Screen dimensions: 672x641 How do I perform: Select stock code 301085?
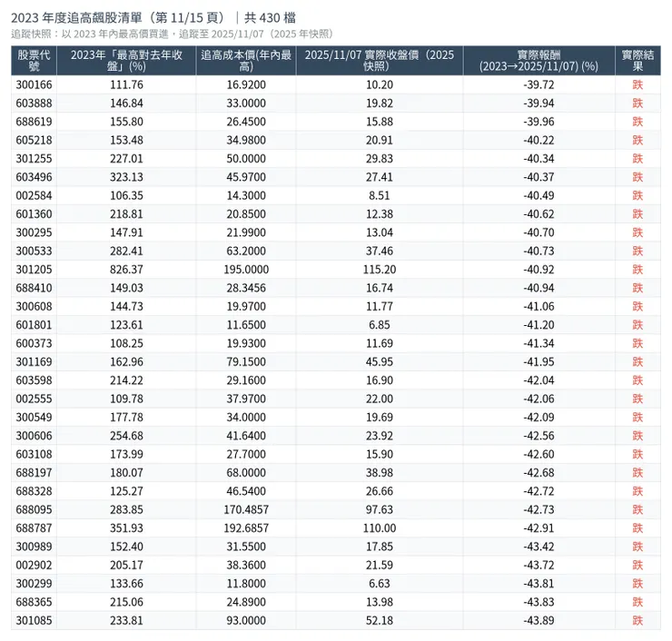pyautogui.click(x=34, y=620)
